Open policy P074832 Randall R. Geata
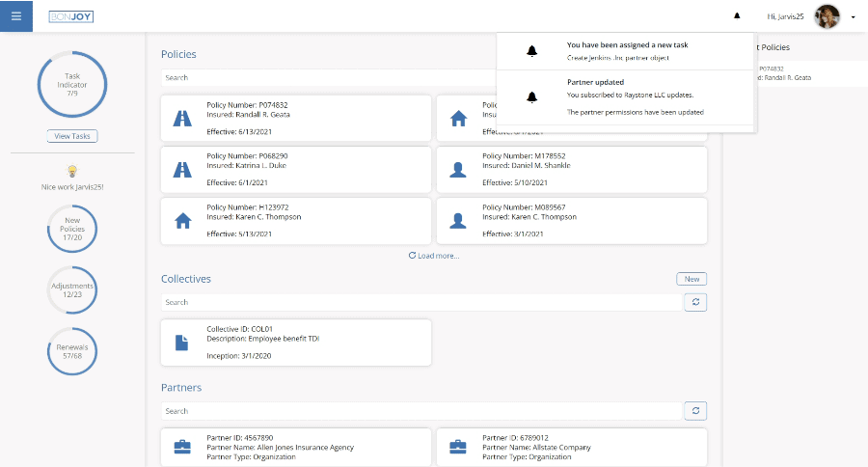 [296, 118]
